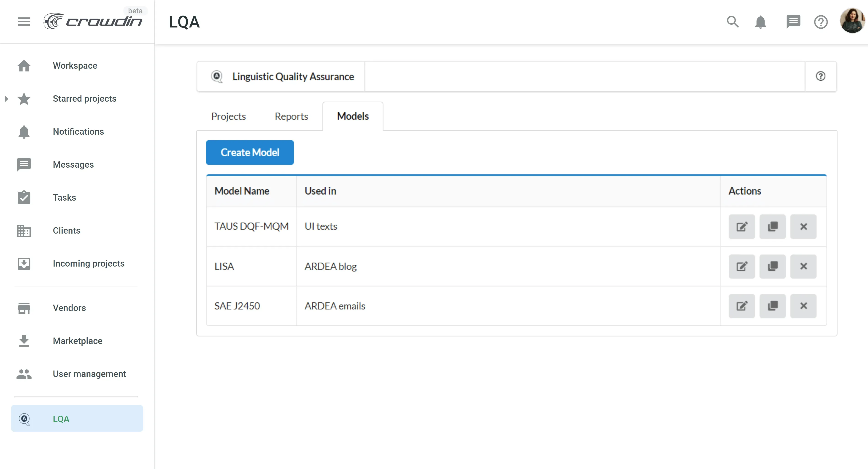Collapse the sidebar with hamburger menu
This screenshot has width=868, height=469.
click(x=24, y=22)
